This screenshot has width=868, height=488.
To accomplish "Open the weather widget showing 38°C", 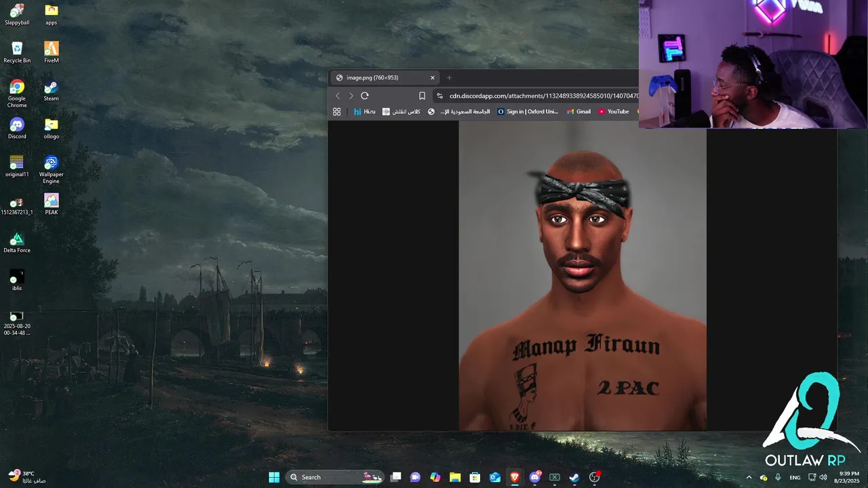I will (27, 477).
